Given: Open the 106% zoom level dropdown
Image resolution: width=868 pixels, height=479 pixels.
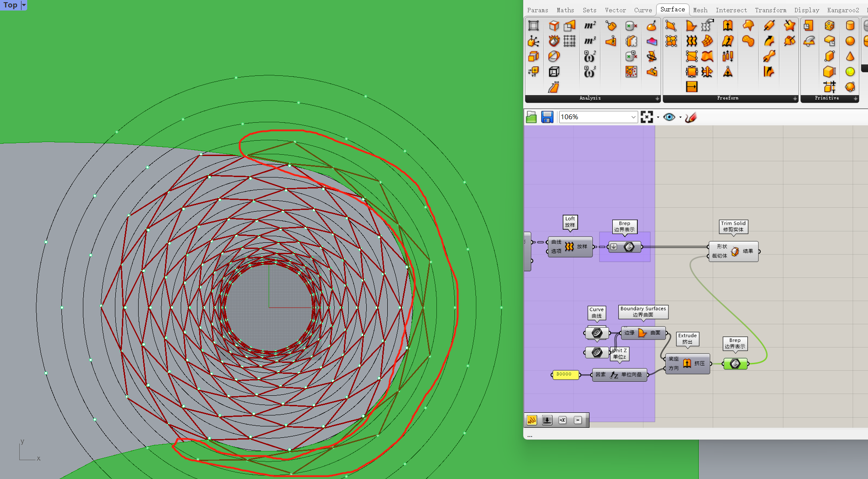Looking at the screenshot, I should (633, 117).
